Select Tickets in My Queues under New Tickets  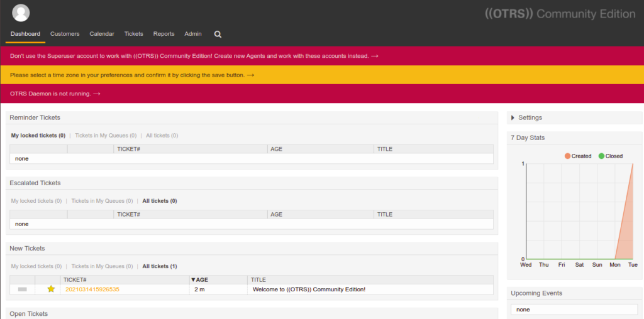point(102,266)
